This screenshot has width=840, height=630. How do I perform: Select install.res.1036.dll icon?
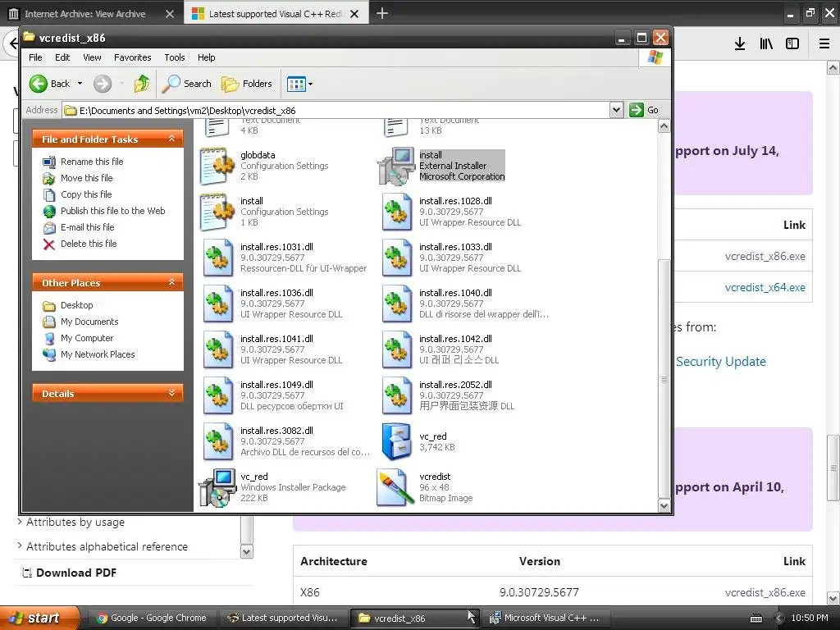coord(217,304)
